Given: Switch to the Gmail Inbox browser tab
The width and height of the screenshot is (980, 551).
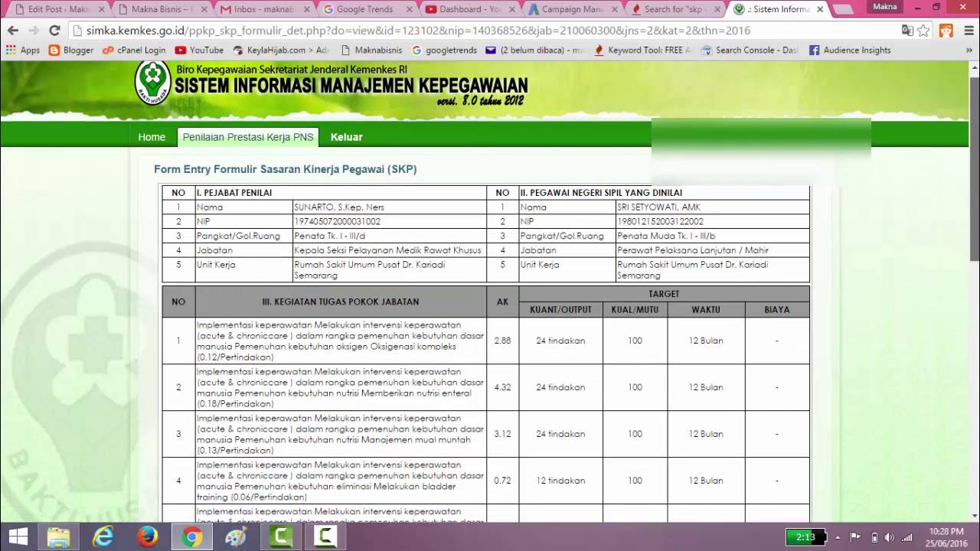Looking at the screenshot, I should [x=265, y=9].
